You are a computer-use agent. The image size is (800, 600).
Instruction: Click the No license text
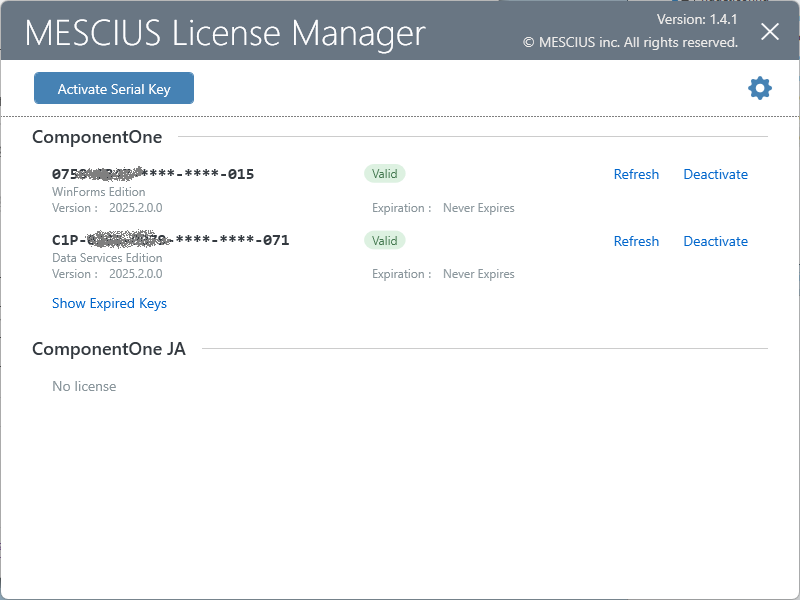(84, 386)
